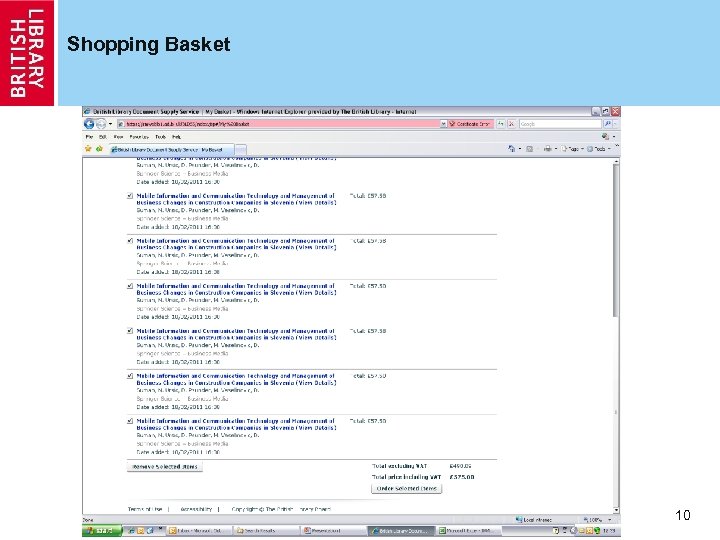Screen dimensions: 720x540
Task: Open the Windows Start button
Action: pyautogui.click(x=102, y=531)
